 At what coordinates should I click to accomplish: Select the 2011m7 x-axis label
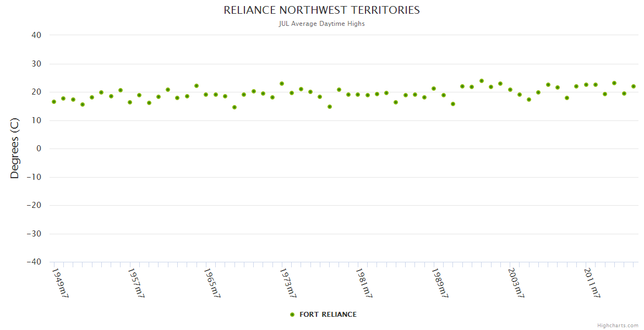pyautogui.click(x=592, y=283)
